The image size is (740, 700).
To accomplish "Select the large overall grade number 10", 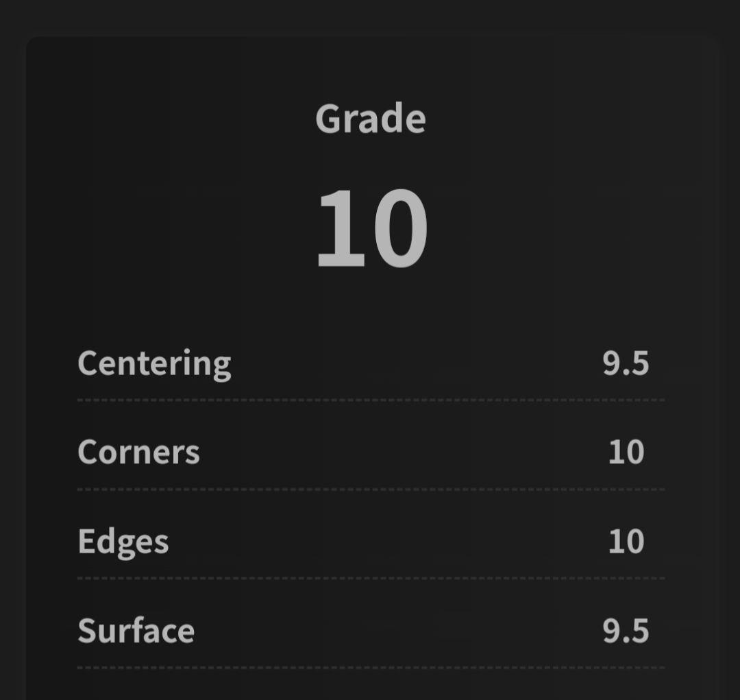I will (371, 228).
